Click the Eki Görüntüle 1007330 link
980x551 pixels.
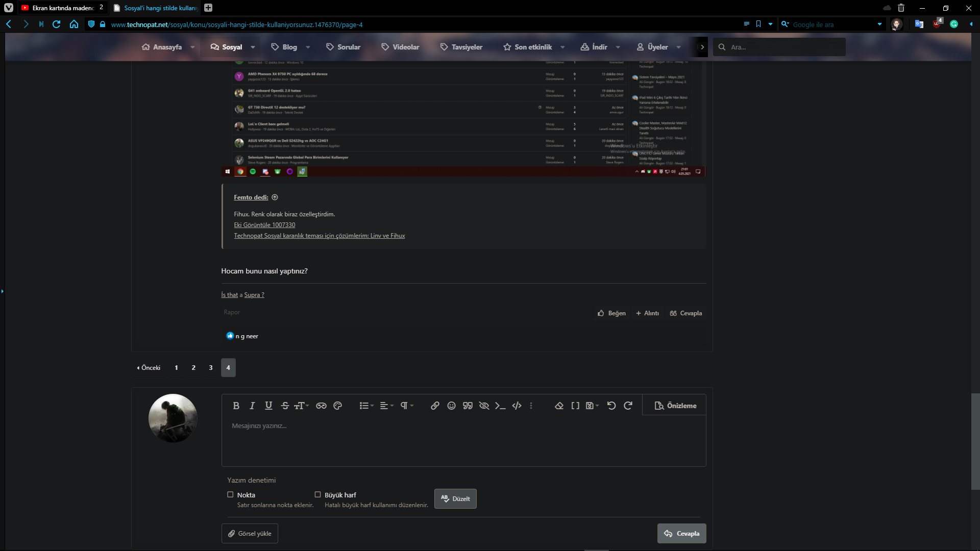pos(264,224)
